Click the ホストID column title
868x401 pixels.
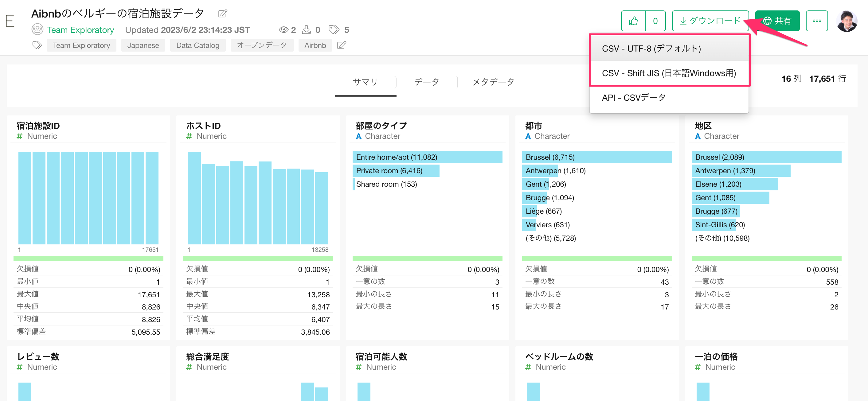tap(203, 126)
